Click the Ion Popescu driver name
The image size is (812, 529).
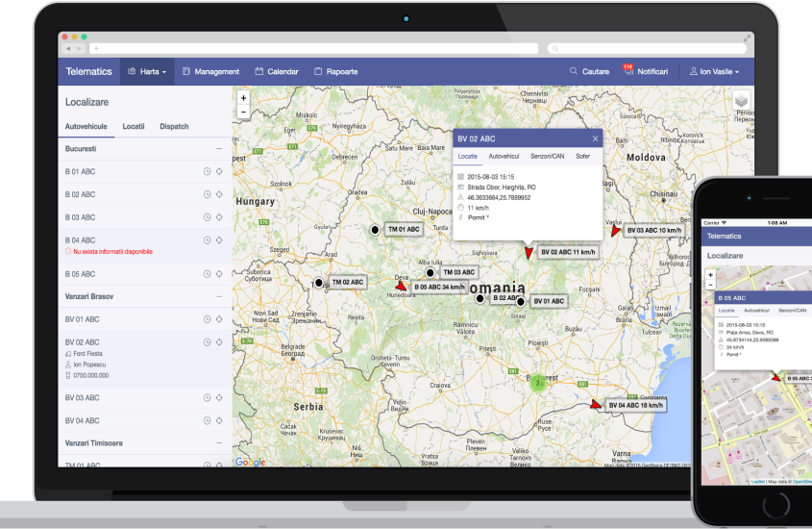point(89,365)
